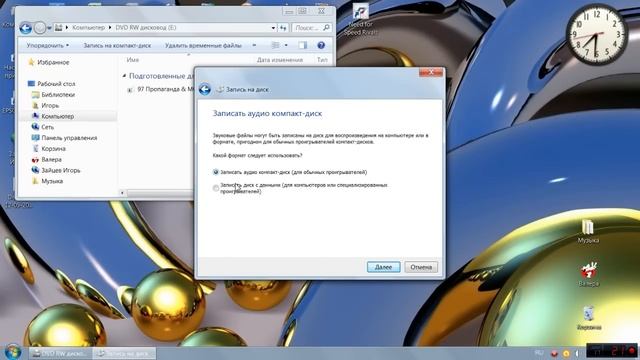
Task: Click RU language indicator in tray
Action: click(x=539, y=353)
